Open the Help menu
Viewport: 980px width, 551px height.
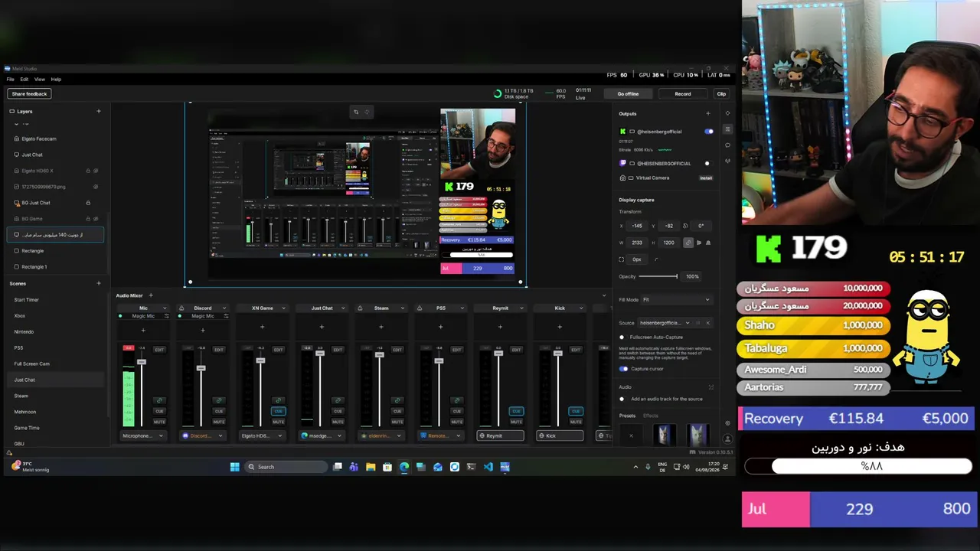[x=56, y=79]
